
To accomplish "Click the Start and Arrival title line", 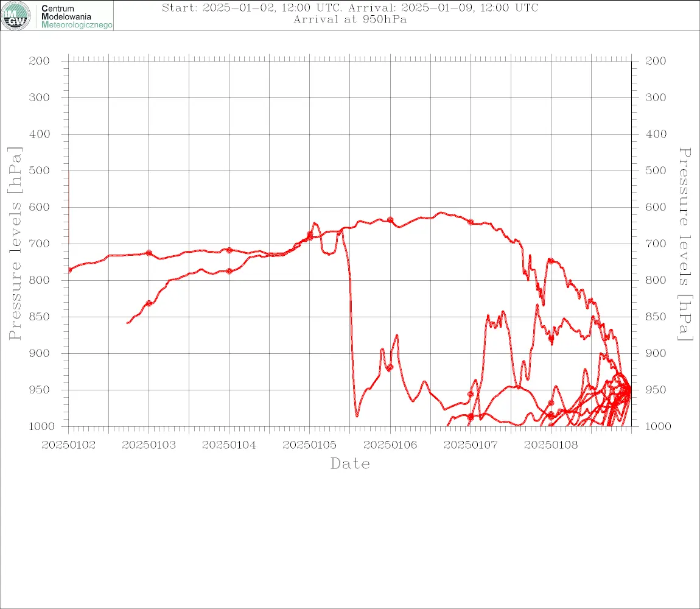I will (x=349, y=7).
